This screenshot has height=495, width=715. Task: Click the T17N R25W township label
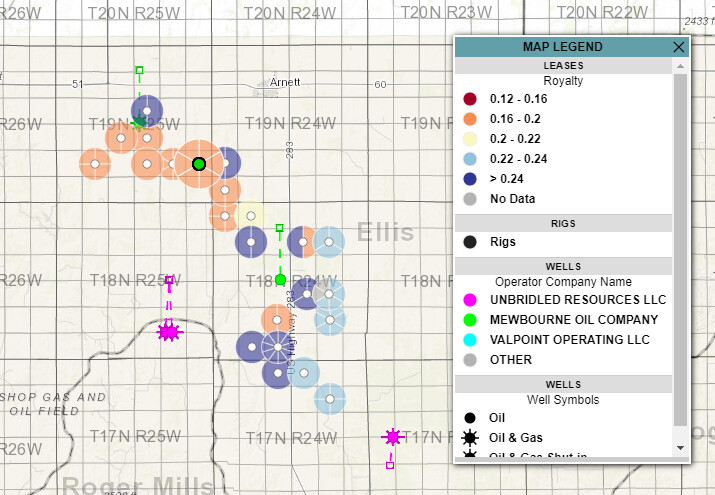click(135, 436)
